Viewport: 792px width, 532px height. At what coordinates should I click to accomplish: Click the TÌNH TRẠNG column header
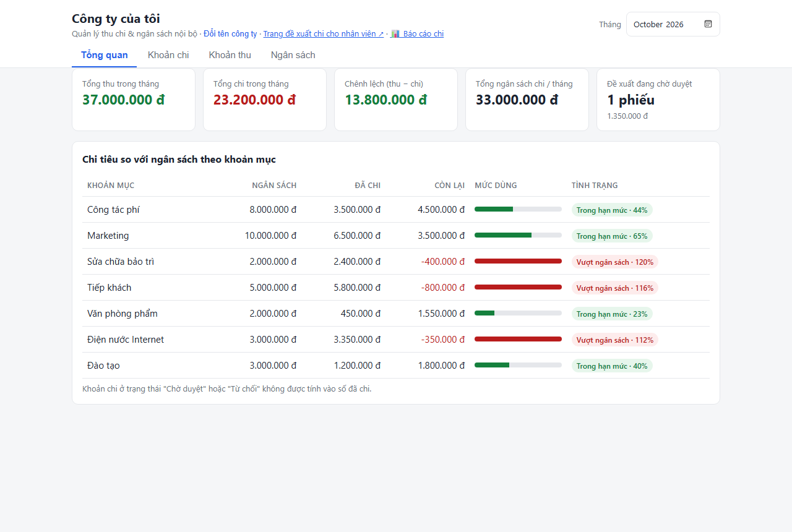pos(595,185)
